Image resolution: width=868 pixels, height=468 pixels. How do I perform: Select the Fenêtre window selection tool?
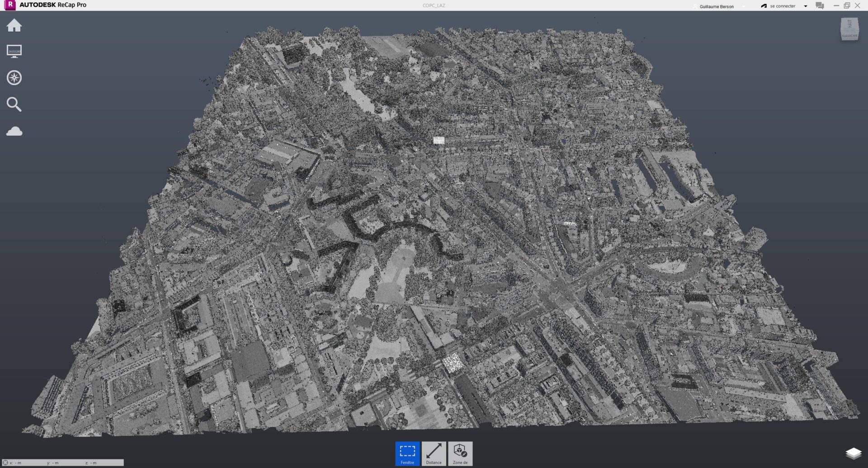tap(407, 454)
